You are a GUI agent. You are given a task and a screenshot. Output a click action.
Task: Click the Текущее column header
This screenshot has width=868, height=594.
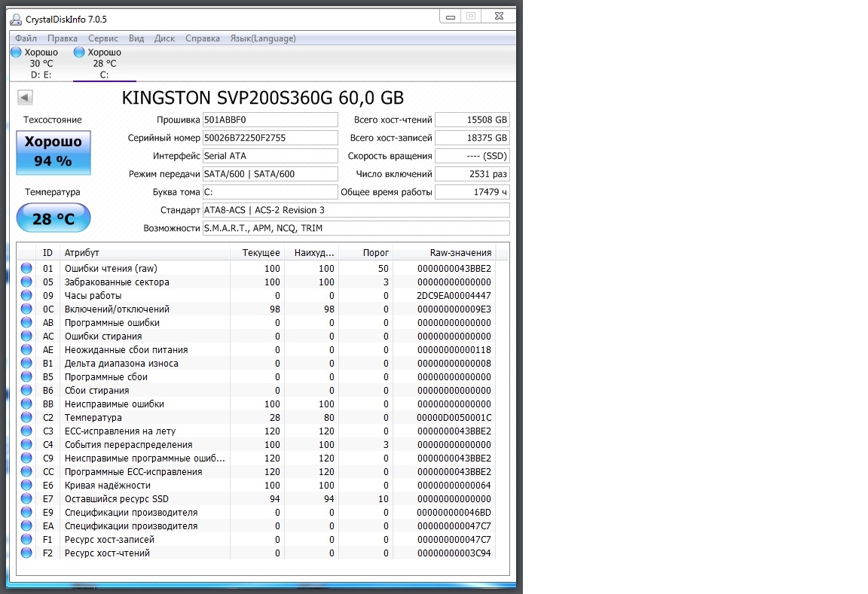pyautogui.click(x=258, y=253)
